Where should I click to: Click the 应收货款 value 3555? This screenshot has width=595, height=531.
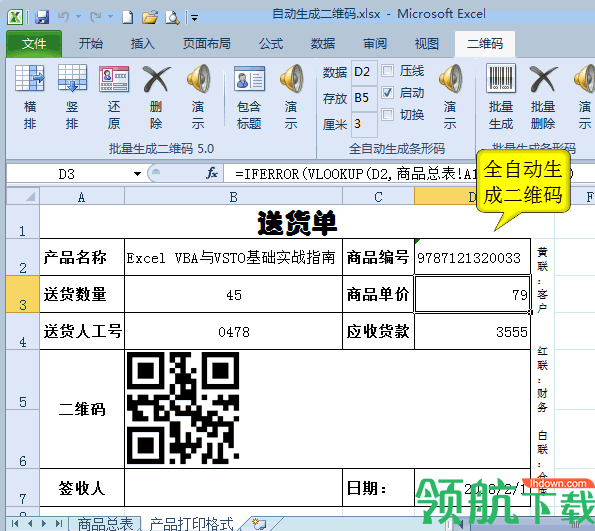pos(472,332)
